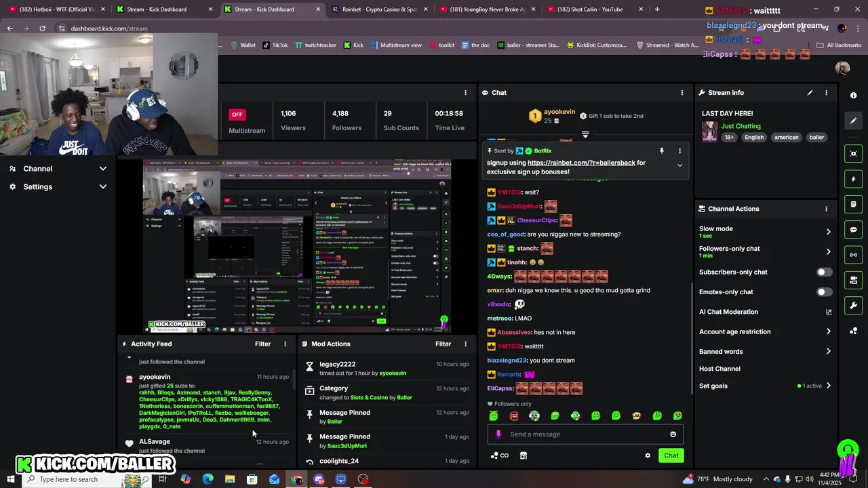This screenshot has width=868, height=488.
Task: Click the microphone icon in the message box
Action: (498, 434)
